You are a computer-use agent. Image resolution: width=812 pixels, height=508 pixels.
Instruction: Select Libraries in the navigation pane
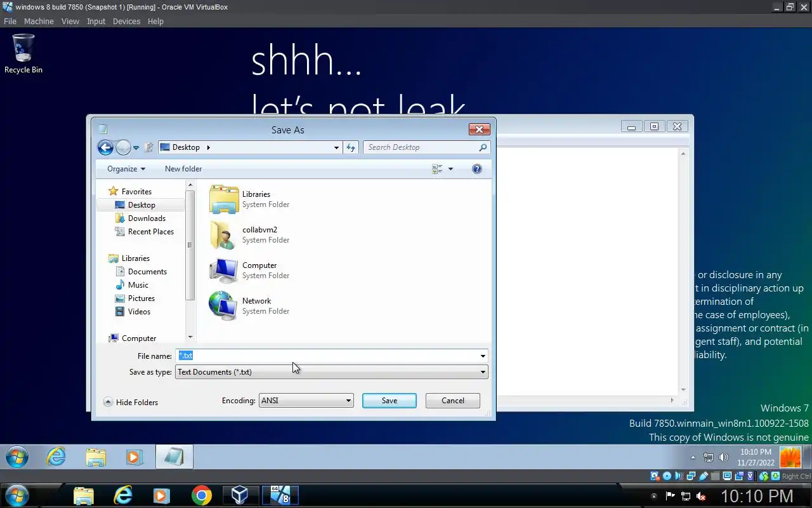(129, 258)
